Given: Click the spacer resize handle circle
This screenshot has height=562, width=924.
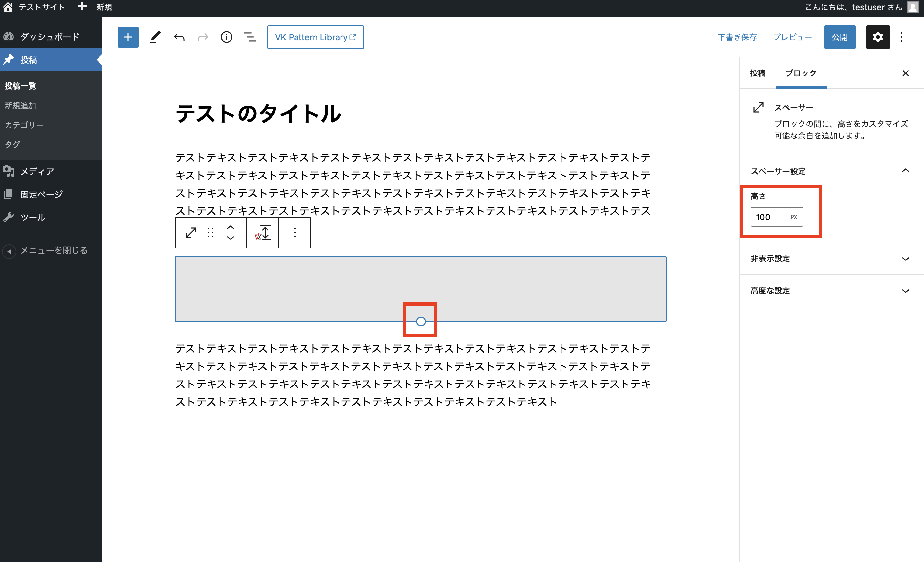Looking at the screenshot, I should tap(421, 322).
